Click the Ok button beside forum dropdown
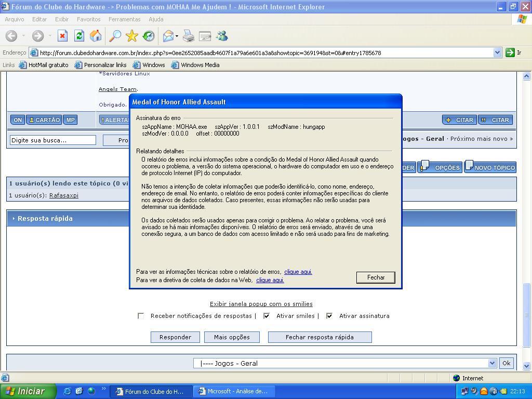The width and height of the screenshot is (532, 399). (x=506, y=363)
